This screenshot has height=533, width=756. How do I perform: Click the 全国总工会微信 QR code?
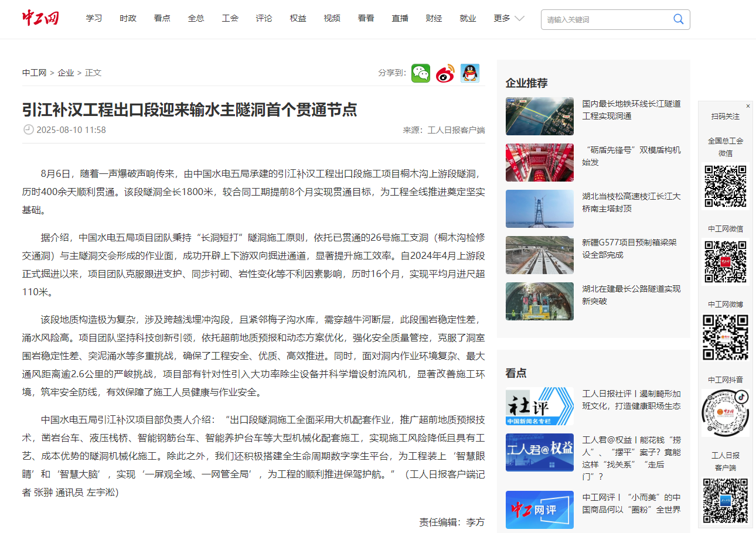pos(725,186)
